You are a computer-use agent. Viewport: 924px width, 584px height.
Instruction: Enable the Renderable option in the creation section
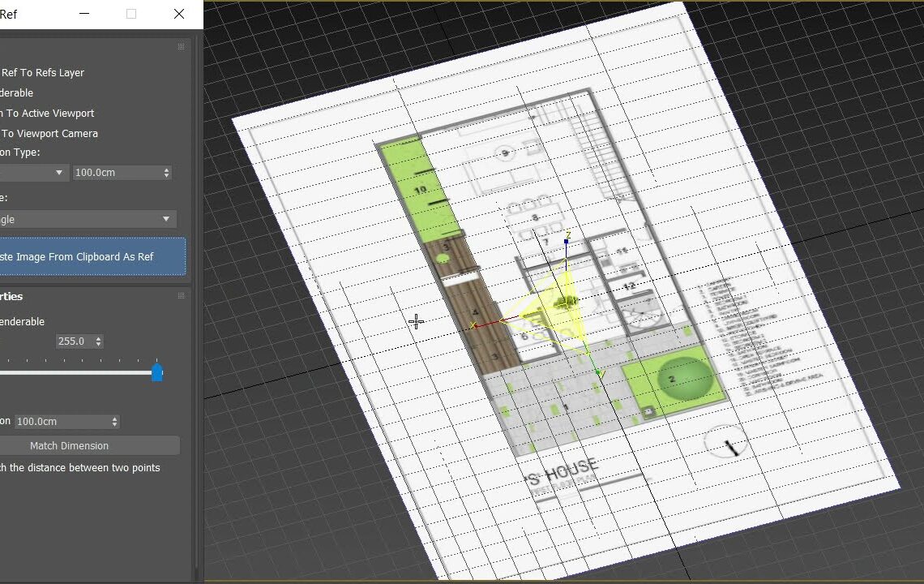(4, 92)
